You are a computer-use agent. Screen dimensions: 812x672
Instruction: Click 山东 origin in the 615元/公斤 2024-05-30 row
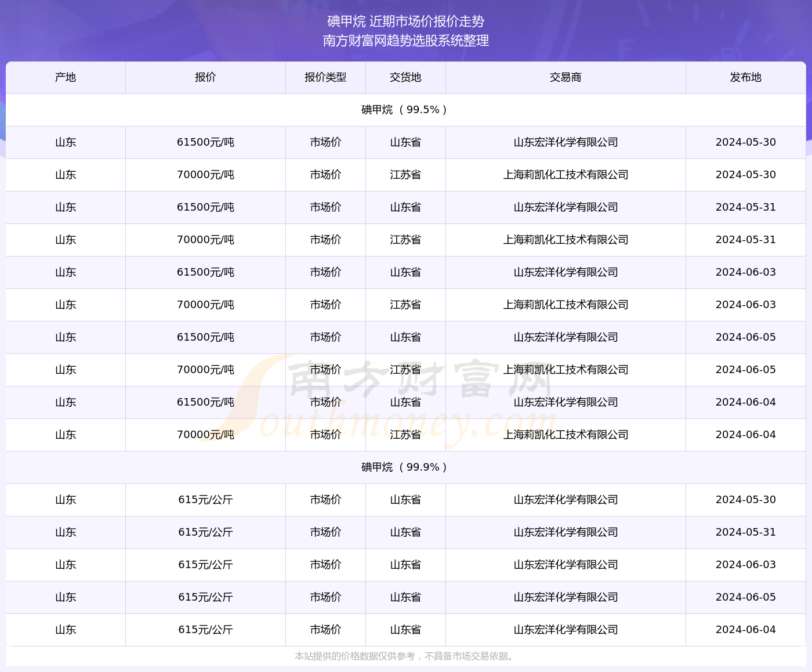pyautogui.click(x=66, y=500)
